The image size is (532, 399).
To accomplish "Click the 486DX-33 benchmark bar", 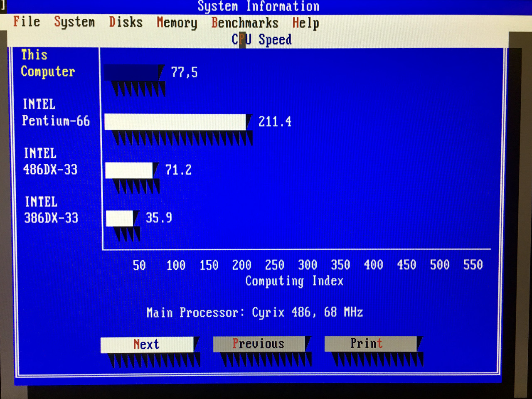I will (129, 170).
